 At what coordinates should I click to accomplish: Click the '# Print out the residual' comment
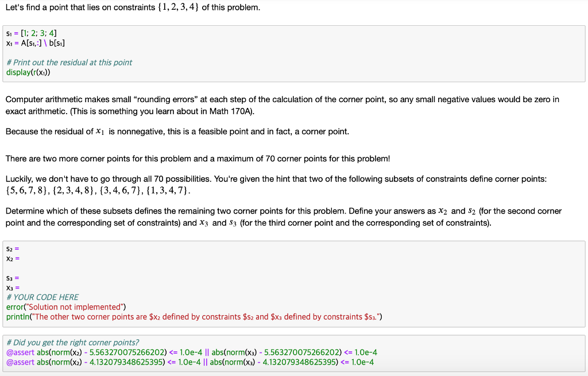(x=69, y=62)
